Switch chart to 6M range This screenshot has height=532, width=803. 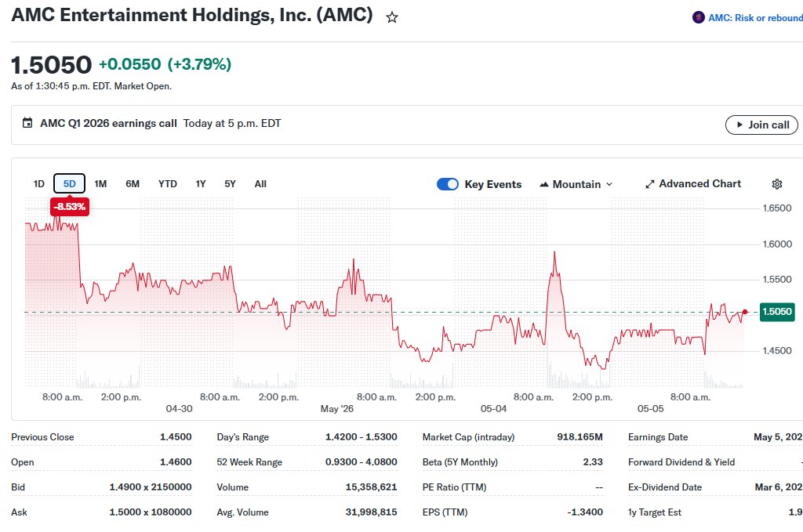[x=133, y=183]
